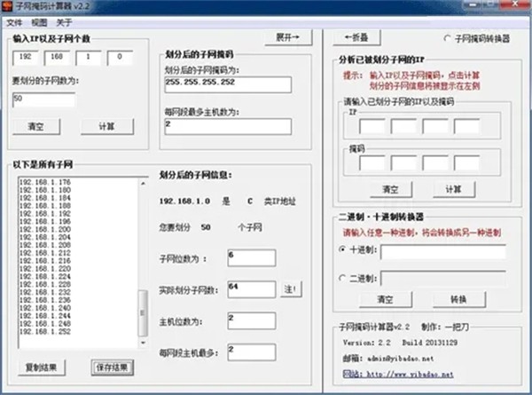Image resolution: width=532 pixels, height=395 pixels.
Task: Select 192.168.1.240 in the subnet list
Action: [x=45, y=308]
